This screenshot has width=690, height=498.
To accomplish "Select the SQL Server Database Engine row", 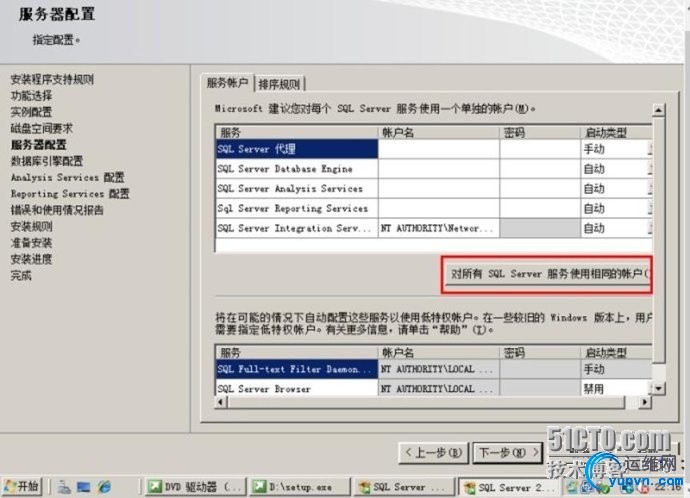I will [x=297, y=168].
